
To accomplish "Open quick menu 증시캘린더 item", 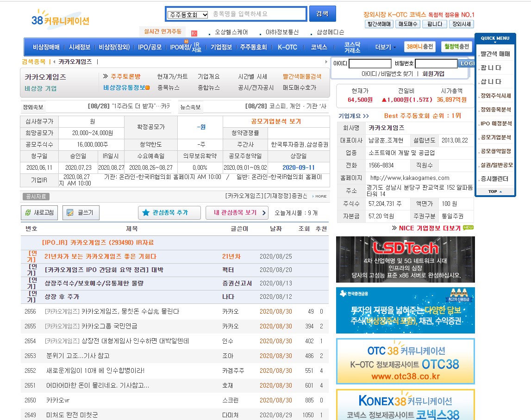I will [494, 179].
